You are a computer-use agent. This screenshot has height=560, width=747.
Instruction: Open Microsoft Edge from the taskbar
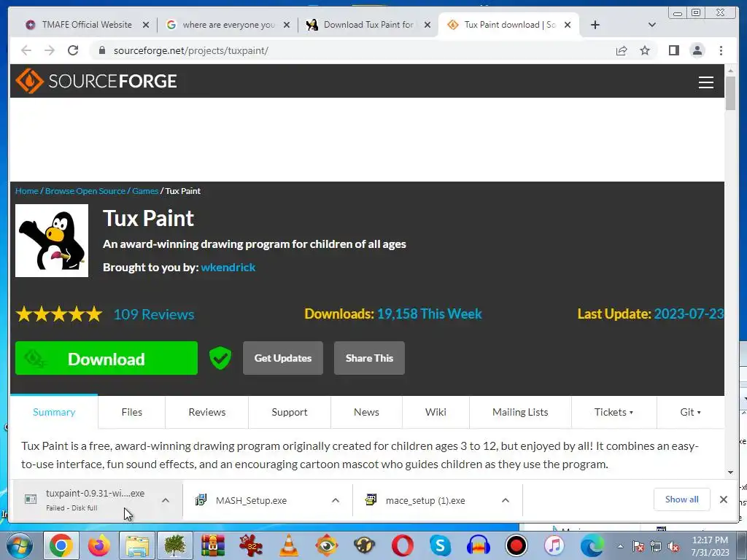[x=592, y=545]
